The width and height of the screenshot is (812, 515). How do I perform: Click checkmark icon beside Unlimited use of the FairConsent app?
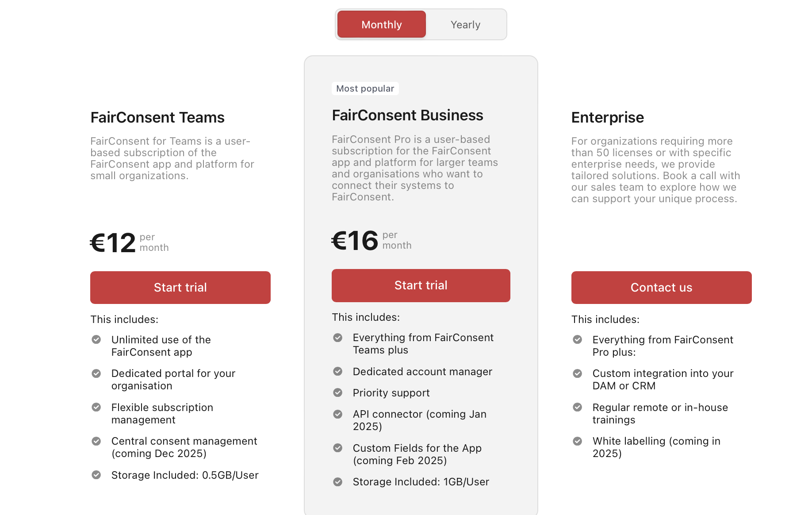[96, 339]
